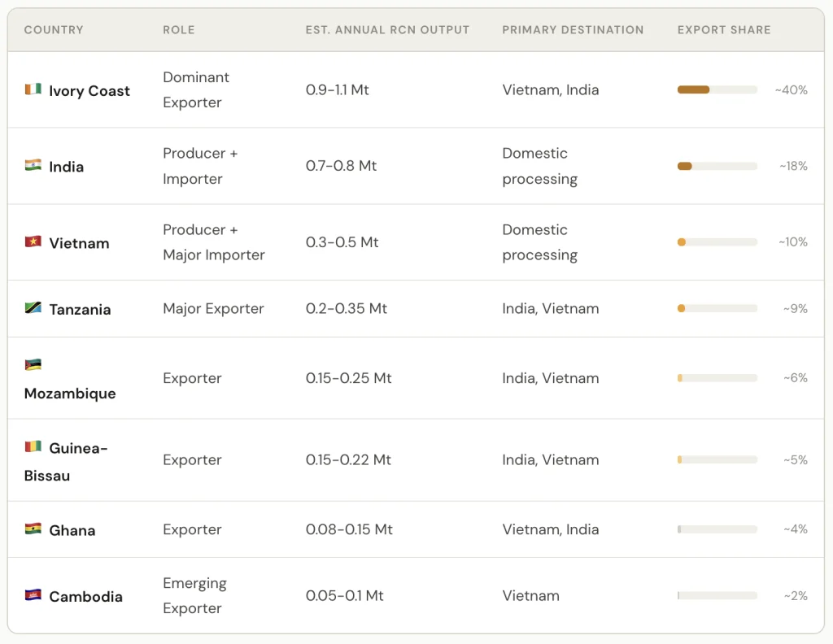This screenshot has width=833, height=644.
Task: Click the ~2% export share value
Action: click(796, 596)
